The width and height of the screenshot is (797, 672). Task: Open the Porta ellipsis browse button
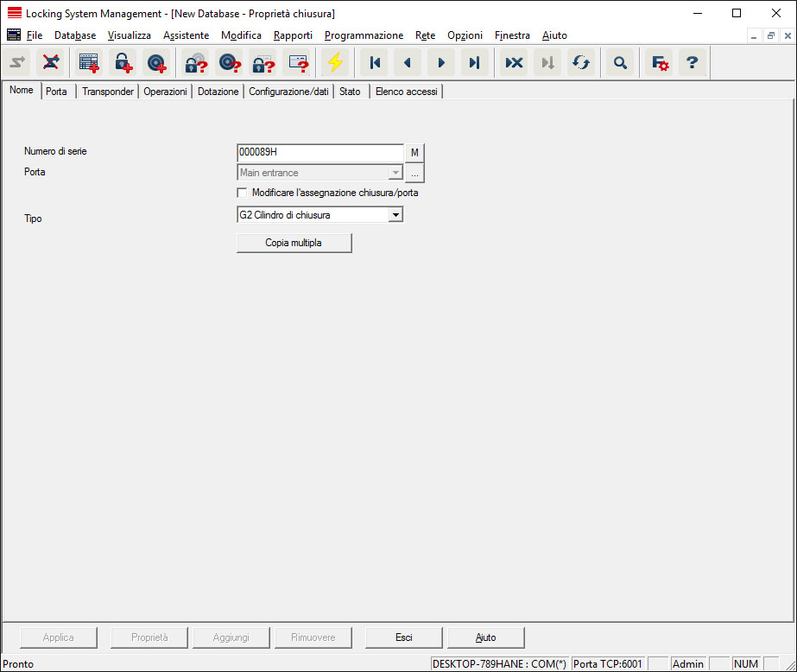414,174
